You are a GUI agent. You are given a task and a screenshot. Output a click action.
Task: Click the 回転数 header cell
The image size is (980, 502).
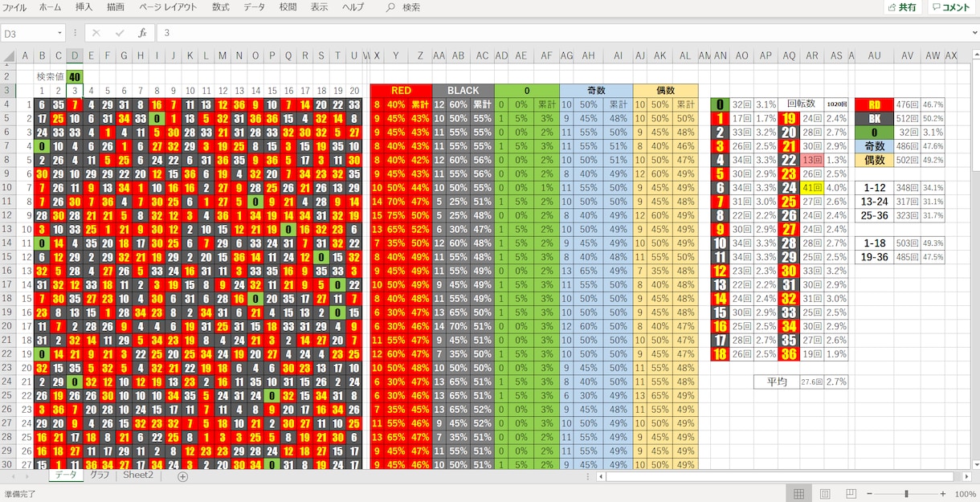click(800, 104)
